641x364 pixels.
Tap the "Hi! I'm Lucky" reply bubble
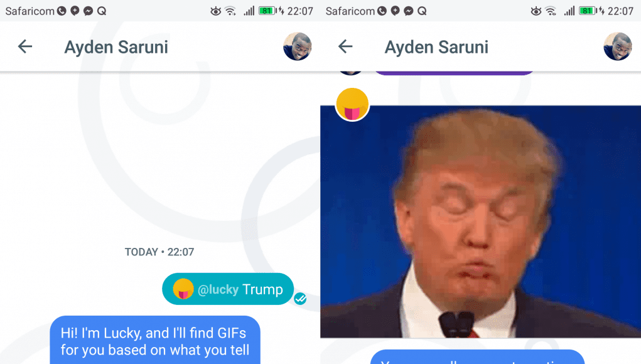(155, 340)
